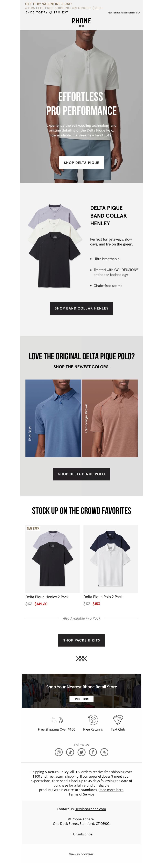Open the Twitter bird icon

[x=81, y=752]
